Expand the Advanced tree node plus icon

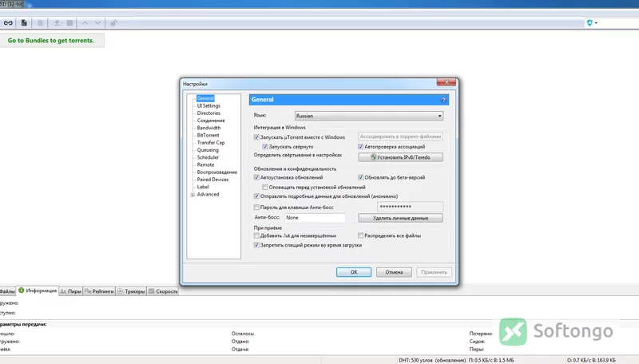point(192,195)
